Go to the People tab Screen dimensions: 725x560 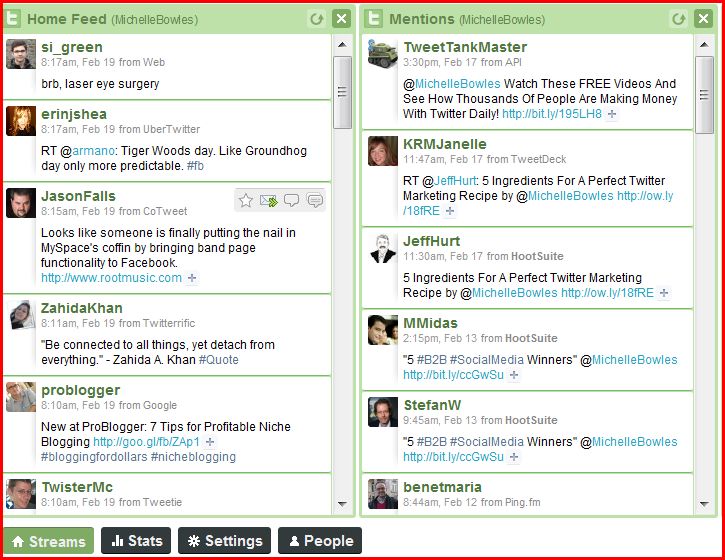click(x=319, y=541)
